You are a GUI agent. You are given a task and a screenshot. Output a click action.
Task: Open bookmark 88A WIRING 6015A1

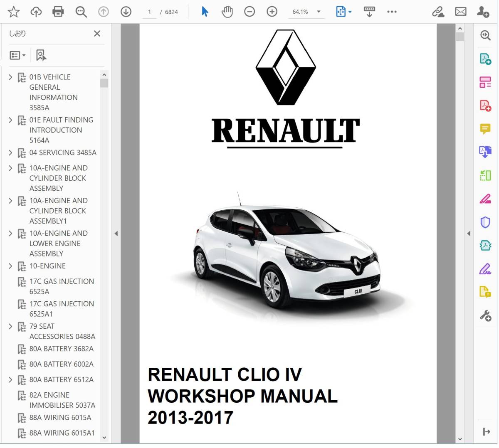[62, 433]
